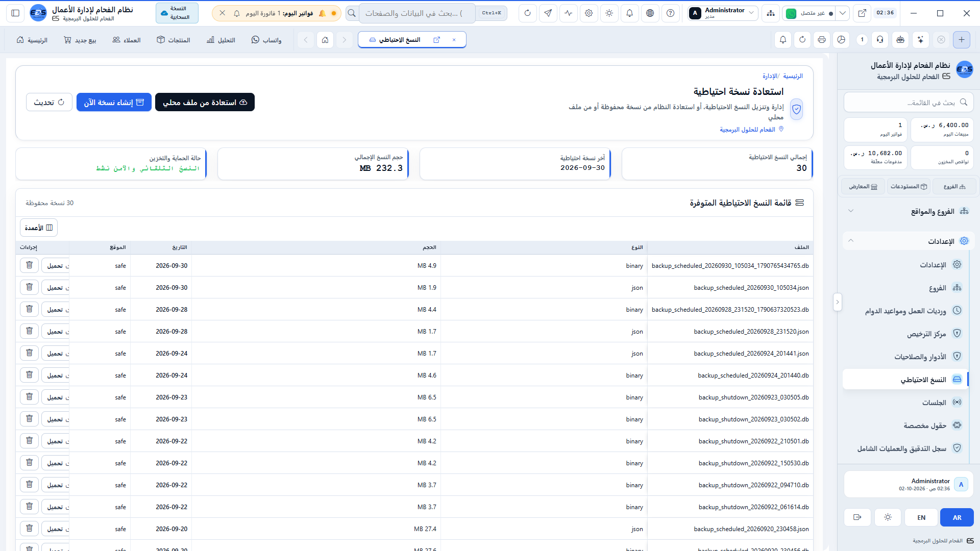This screenshot has height=551, width=980.
Task: Click the logout icon in sidebar footer
Action: point(857,517)
